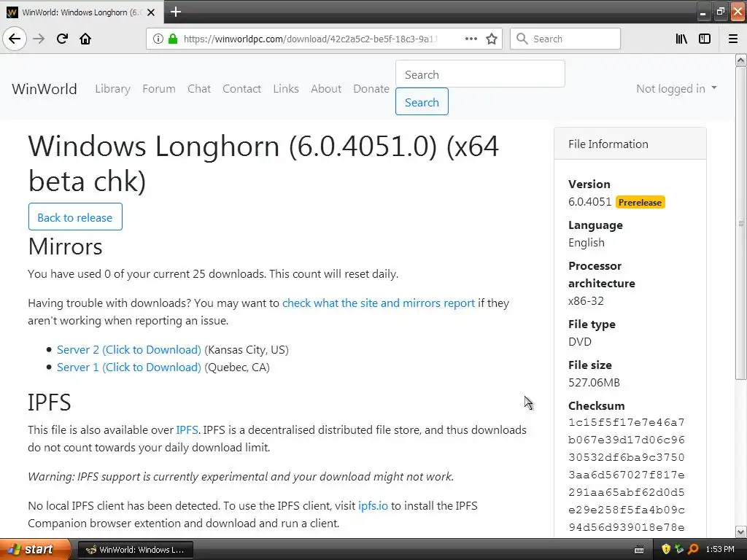Click the vertical scrollbar thumb
This screenshot has height=560, width=747.
(x=741, y=223)
